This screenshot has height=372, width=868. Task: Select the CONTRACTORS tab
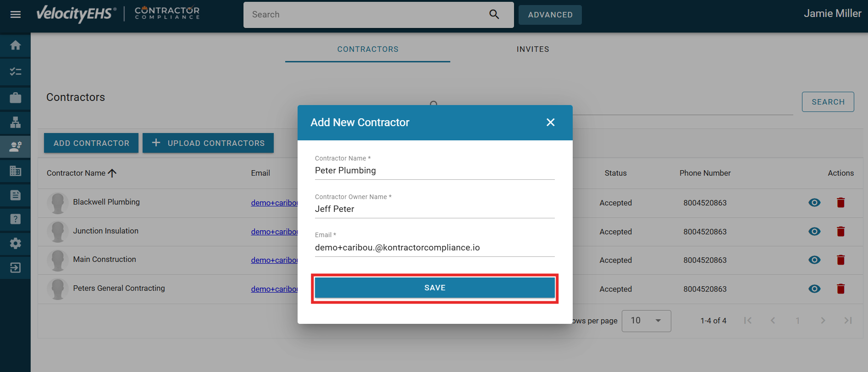tap(367, 49)
